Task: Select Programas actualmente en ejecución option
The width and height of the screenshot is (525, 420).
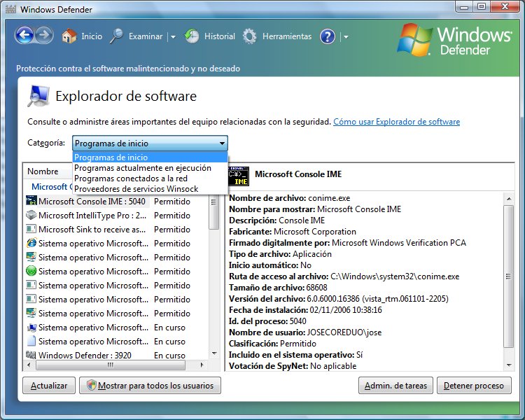Action: pos(150,168)
